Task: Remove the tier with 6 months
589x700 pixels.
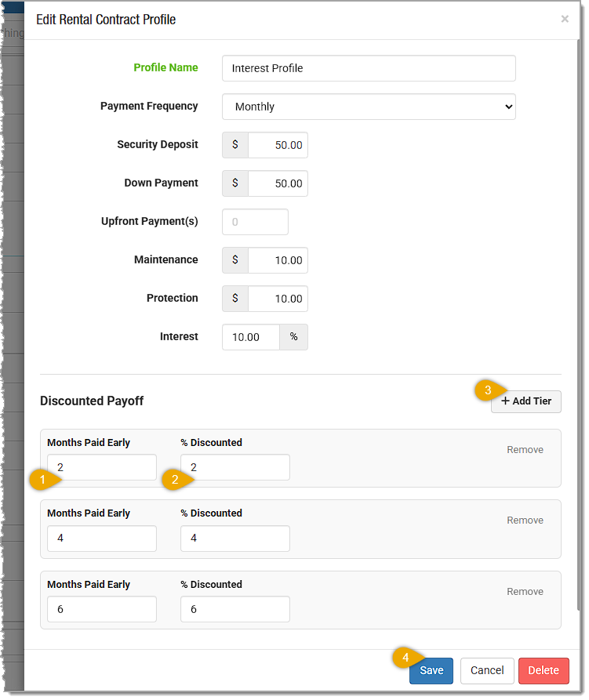Action: pyautogui.click(x=525, y=592)
